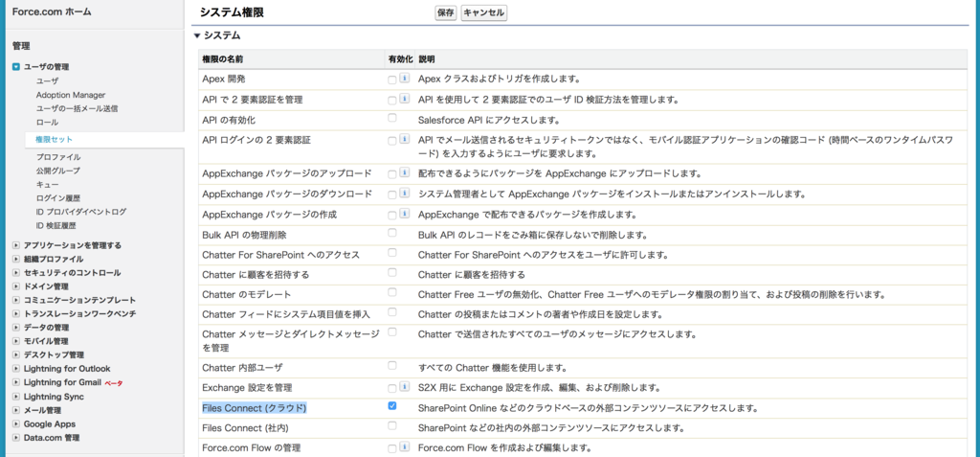Screen dimensions: 980x457
Task: Open 公開グループ sidebar link
Action: [58, 171]
